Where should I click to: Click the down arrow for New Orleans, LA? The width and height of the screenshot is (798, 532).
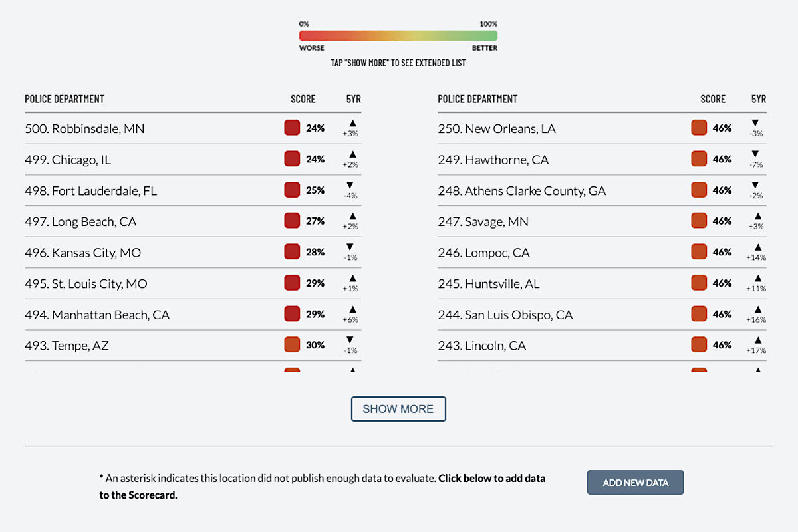pos(755,123)
